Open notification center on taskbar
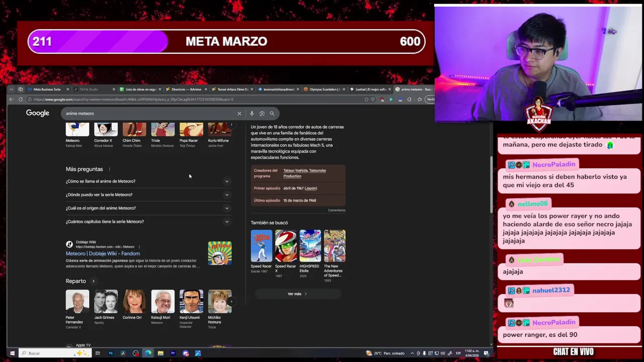 [x=487, y=353]
